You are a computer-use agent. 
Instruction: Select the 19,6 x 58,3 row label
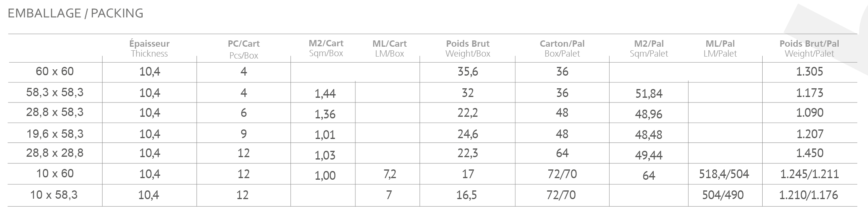click(x=55, y=134)
